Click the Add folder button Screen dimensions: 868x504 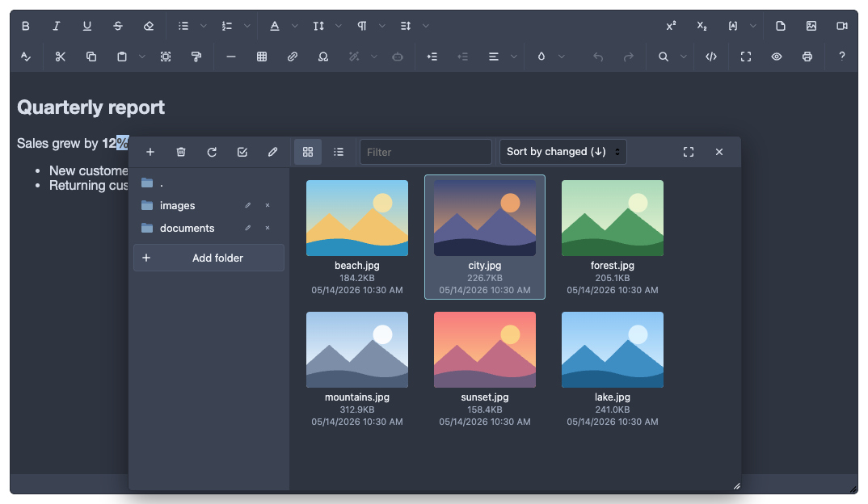(x=209, y=258)
